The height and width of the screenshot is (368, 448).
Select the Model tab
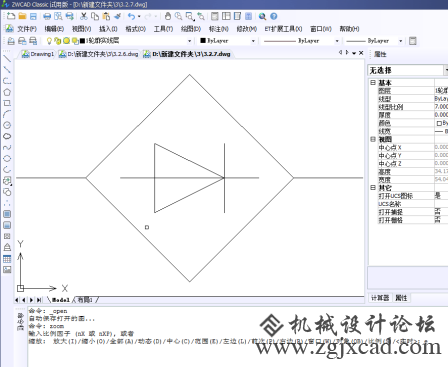(61, 300)
